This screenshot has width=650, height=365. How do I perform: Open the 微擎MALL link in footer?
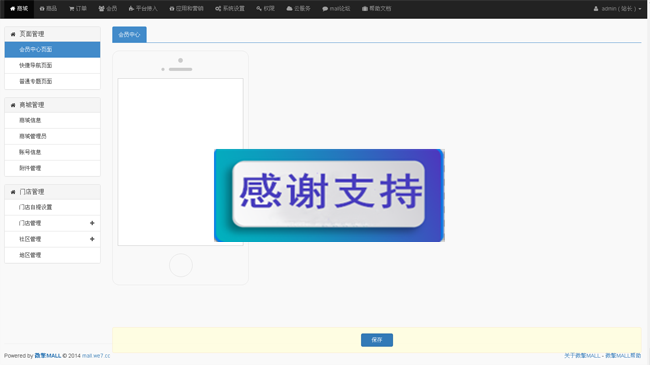48,355
